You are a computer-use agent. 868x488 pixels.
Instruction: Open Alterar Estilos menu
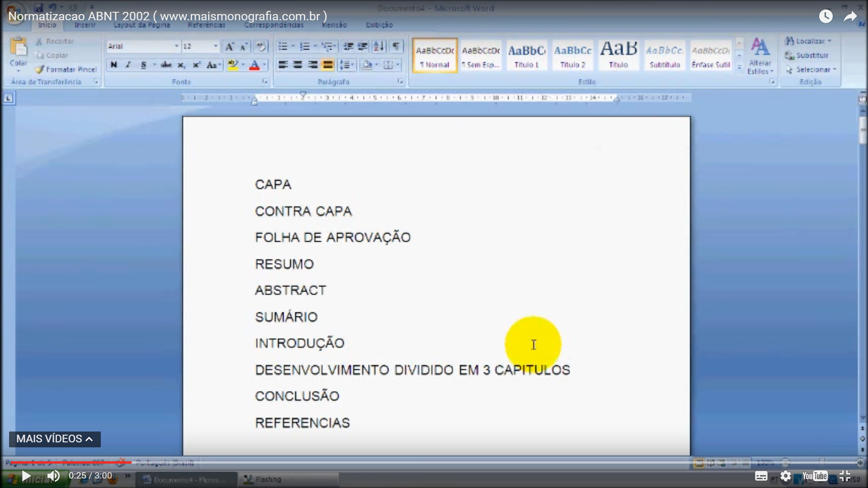point(760,56)
